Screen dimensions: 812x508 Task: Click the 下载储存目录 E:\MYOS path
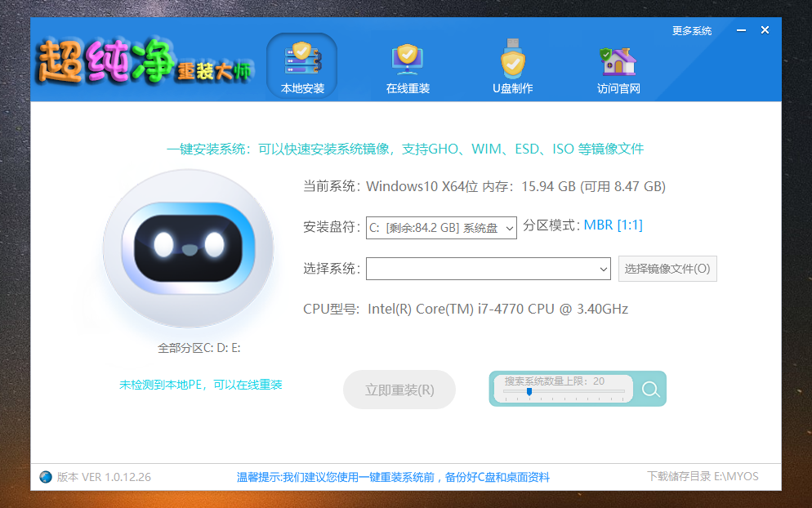coord(703,476)
